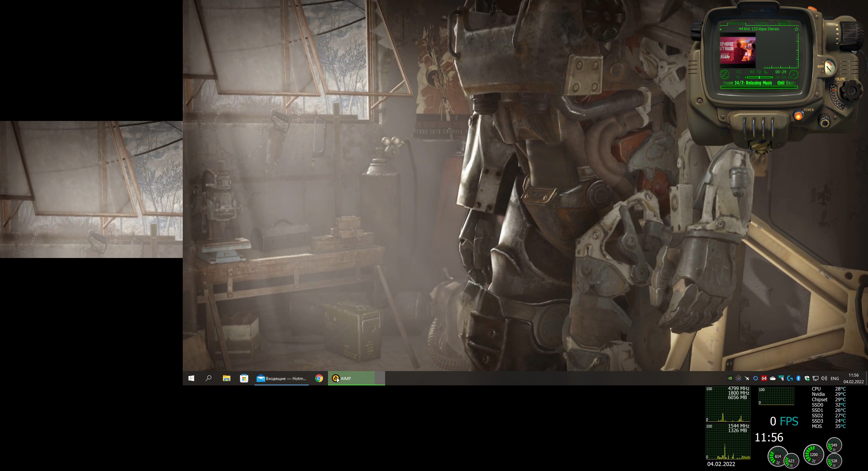Open the Windows Start menu
868x471 pixels.
(x=191, y=378)
